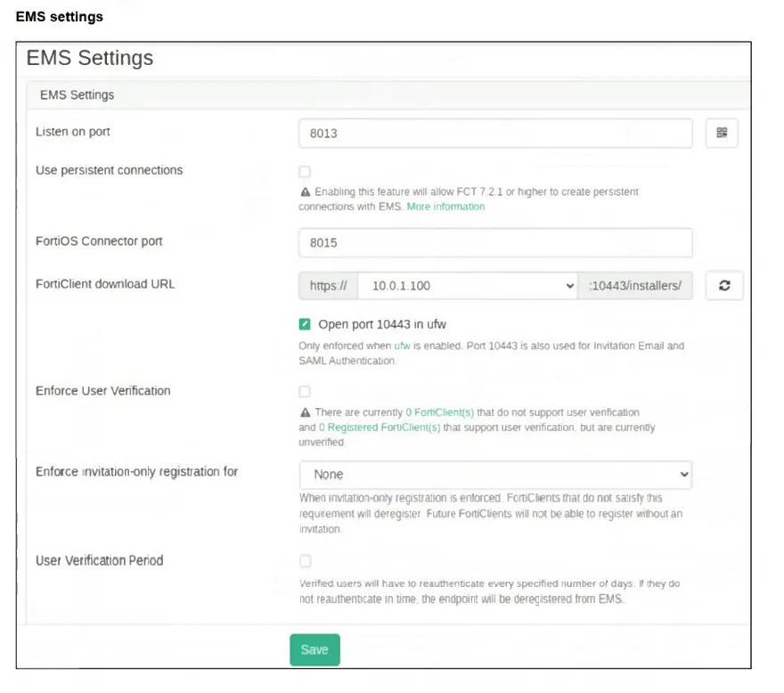Click the EMS Settings panel header
This screenshot has width=784, height=693.
tap(388, 95)
